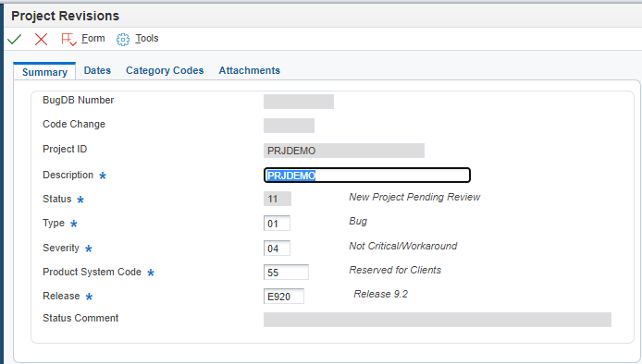642x364 pixels.
Task: Click the Form menu icon
Action: (68, 39)
